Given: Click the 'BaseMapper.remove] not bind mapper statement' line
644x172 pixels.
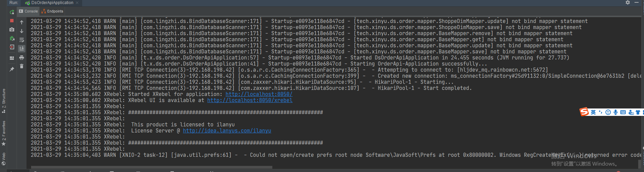Looking at the screenshot, I should click(x=302, y=33).
